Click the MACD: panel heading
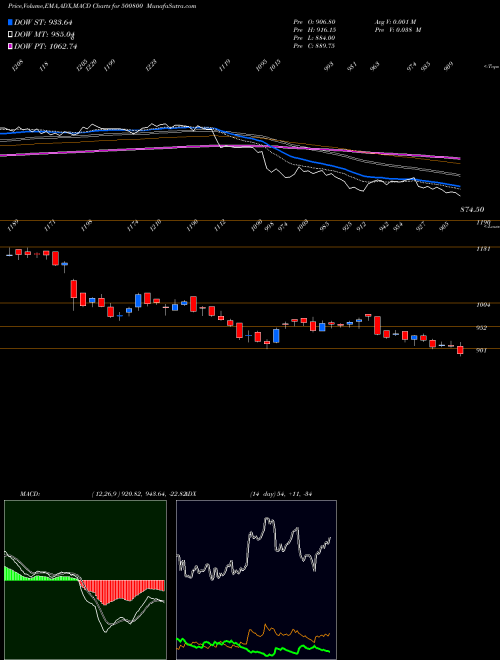The image size is (500, 660). point(30,494)
